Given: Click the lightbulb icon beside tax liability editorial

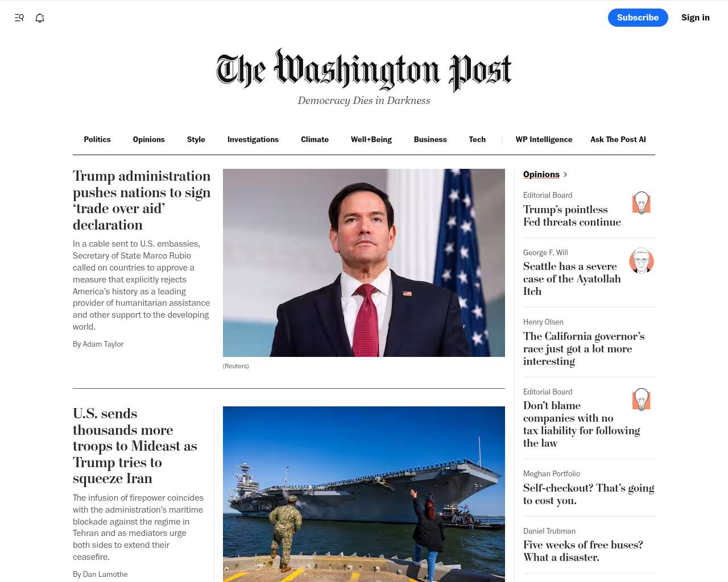Looking at the screenshot, I should (x=642, y=400).
